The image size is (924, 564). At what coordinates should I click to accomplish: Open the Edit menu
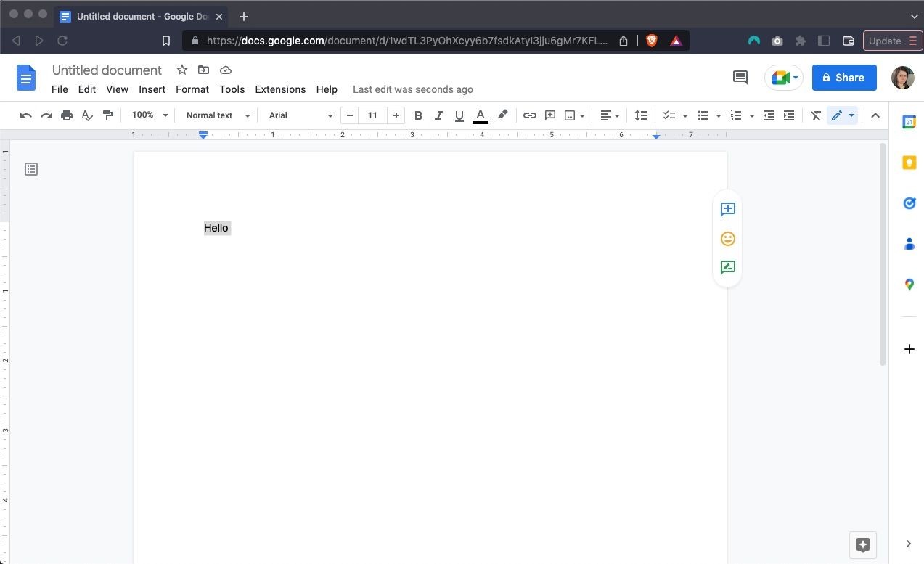coord(87,89)
